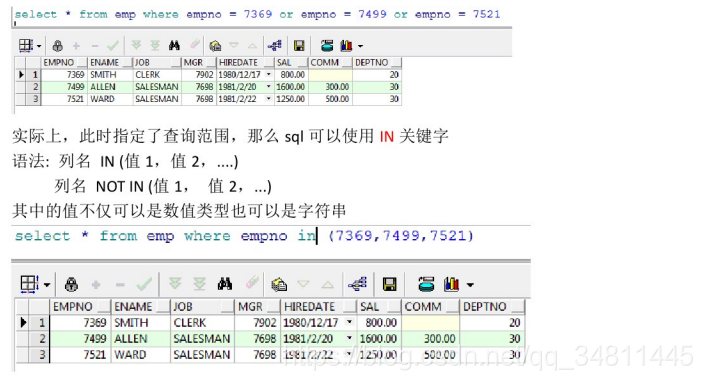Viewport: 703px width, 380px height.
Task: Open the grid selection dropdown arrow in IN-query toolbar
Action: (x=47, y=285)
